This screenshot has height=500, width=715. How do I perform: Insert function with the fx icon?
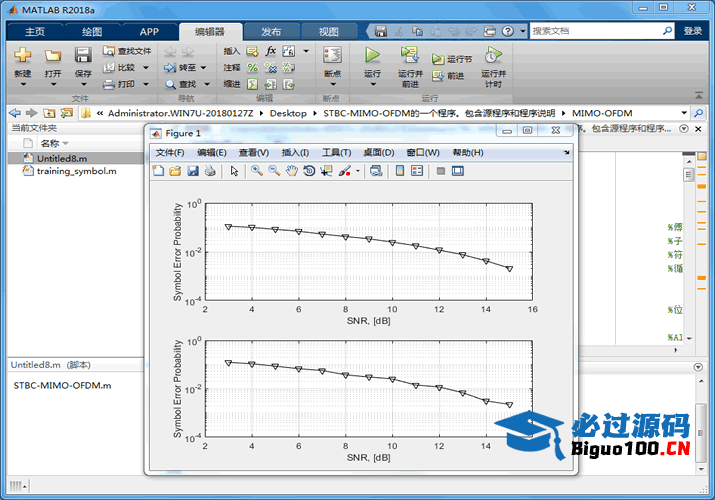271,51
